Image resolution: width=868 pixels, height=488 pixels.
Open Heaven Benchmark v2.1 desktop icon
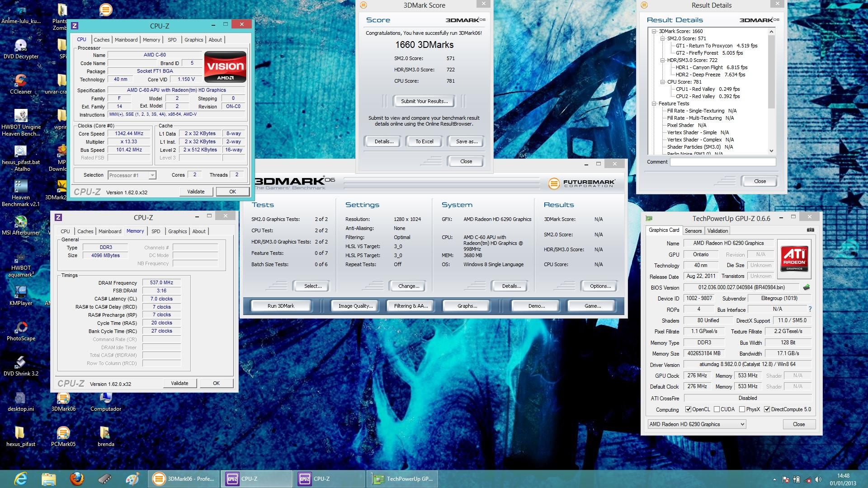21,193
